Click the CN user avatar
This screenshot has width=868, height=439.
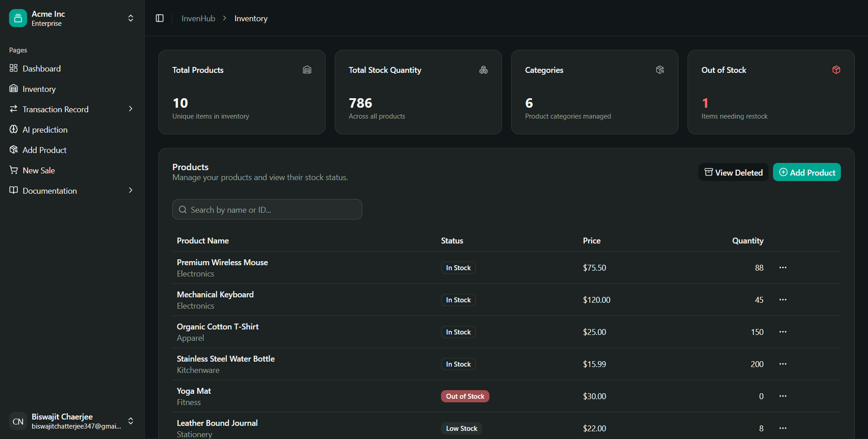[18, 421]
